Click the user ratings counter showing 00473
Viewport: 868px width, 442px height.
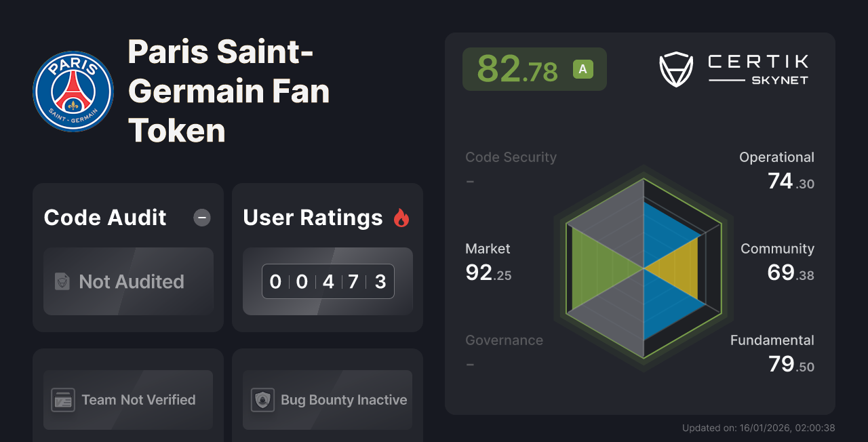tap(328, 281)
